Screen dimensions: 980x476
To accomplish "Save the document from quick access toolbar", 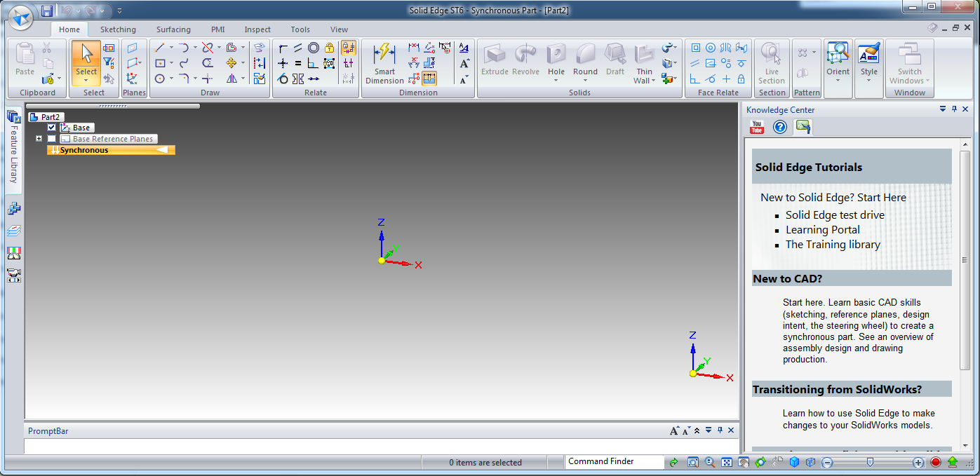I will pyautogui.click(x=47, y=11).
